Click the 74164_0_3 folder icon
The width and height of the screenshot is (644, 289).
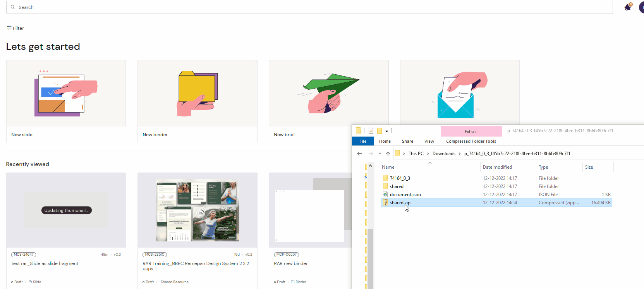(x=385, y=178)
